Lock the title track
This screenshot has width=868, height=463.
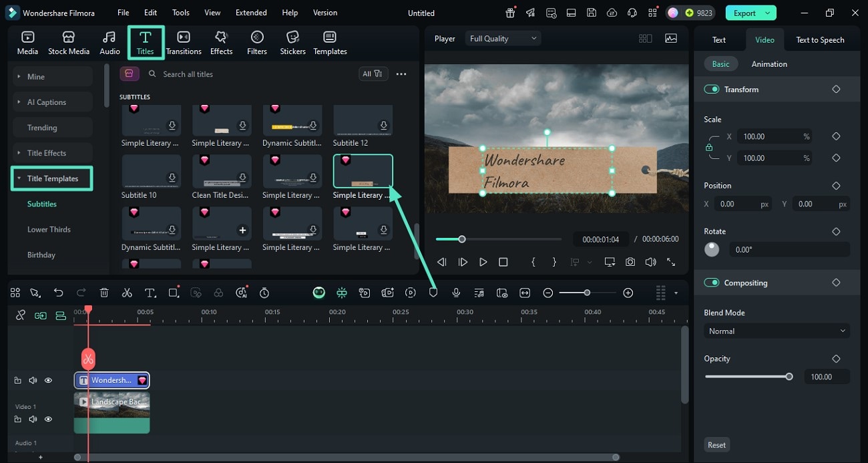click(18, 380)
